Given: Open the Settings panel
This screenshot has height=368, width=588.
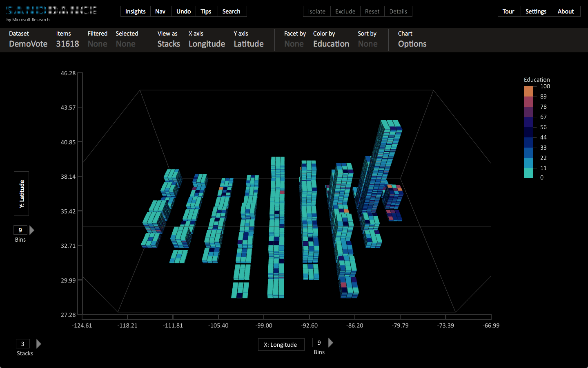Looking at the screenshot, I should pos(536,11).
